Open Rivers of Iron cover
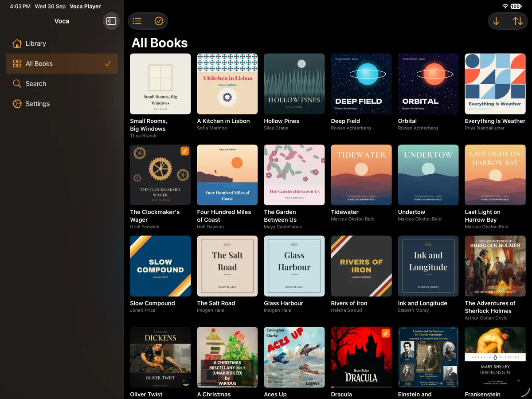Viewport: 532px width, 399px height. click(x=361, y=266)
